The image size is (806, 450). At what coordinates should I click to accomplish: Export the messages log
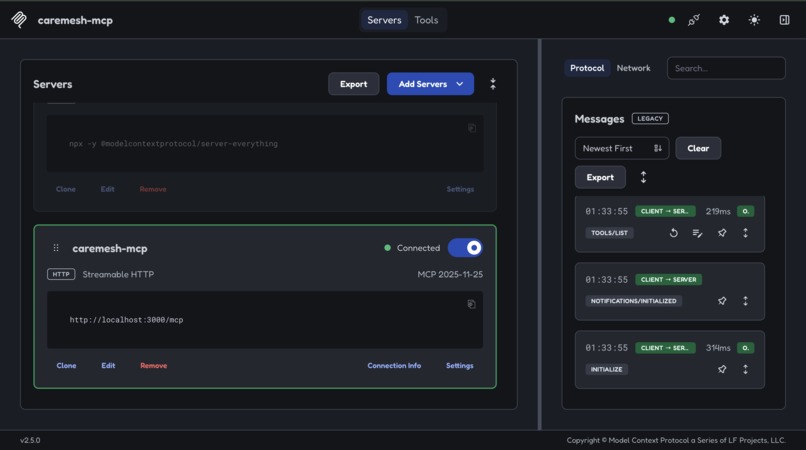click(600, 177)
